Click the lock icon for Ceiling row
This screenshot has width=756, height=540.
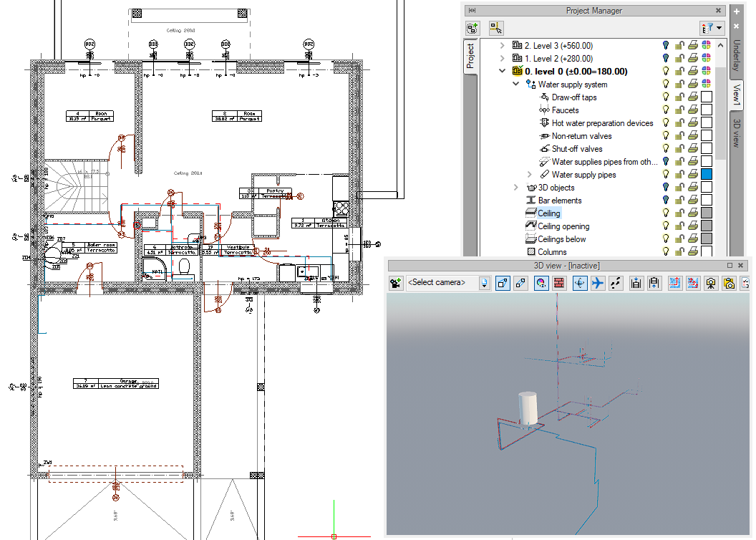coord(679,213)
